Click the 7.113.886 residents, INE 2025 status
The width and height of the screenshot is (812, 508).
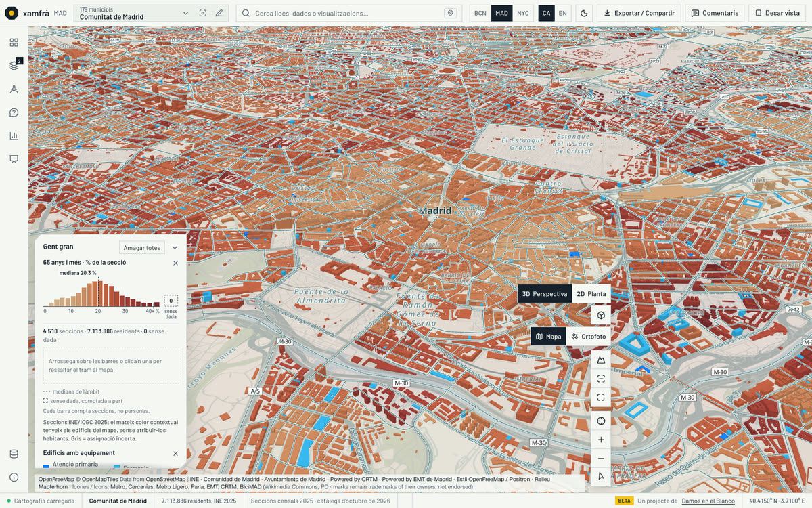[199, 501]
